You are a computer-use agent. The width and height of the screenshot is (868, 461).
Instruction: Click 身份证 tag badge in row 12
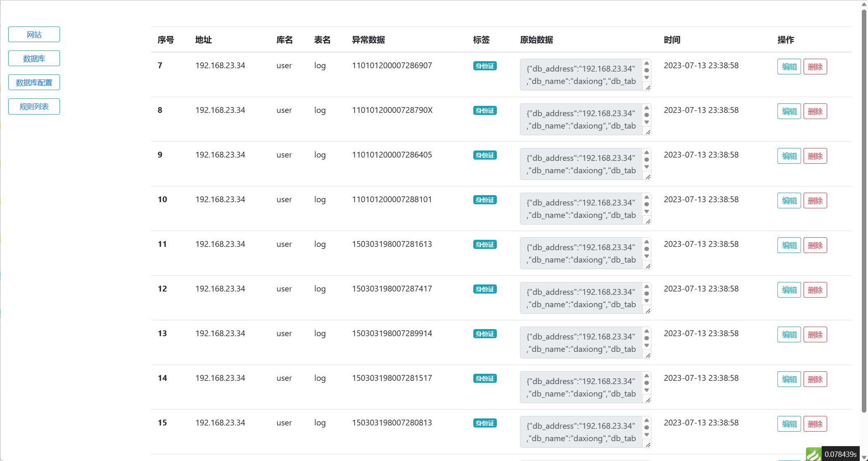tap(484, 289)
